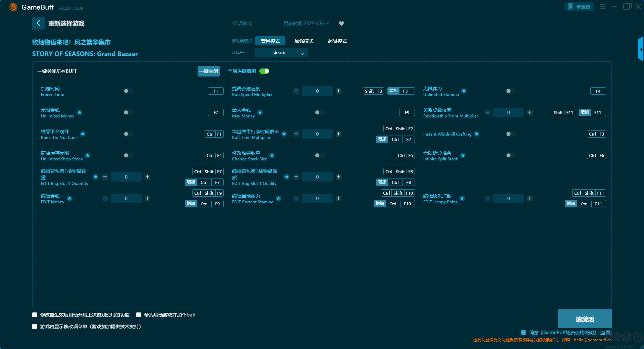Click the star icon beside Change Stack Size

[272, 155]
